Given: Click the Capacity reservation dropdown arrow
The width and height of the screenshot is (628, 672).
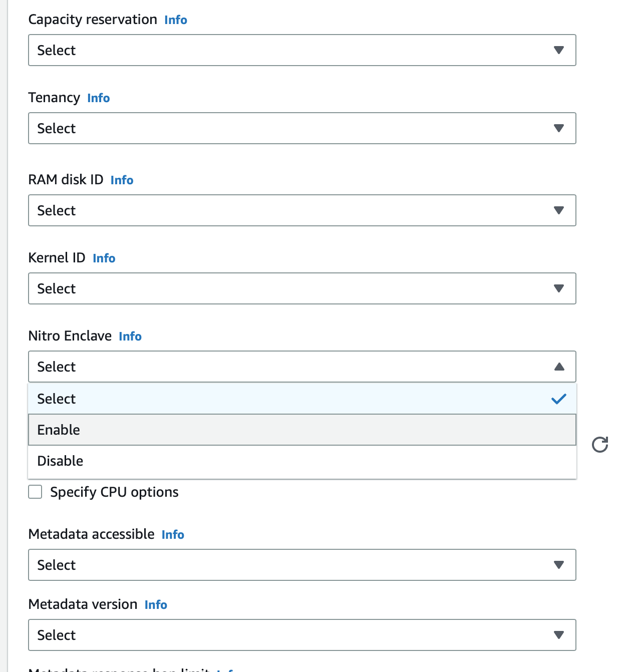Looking at the screenshot, I should [x=559, y=50].
